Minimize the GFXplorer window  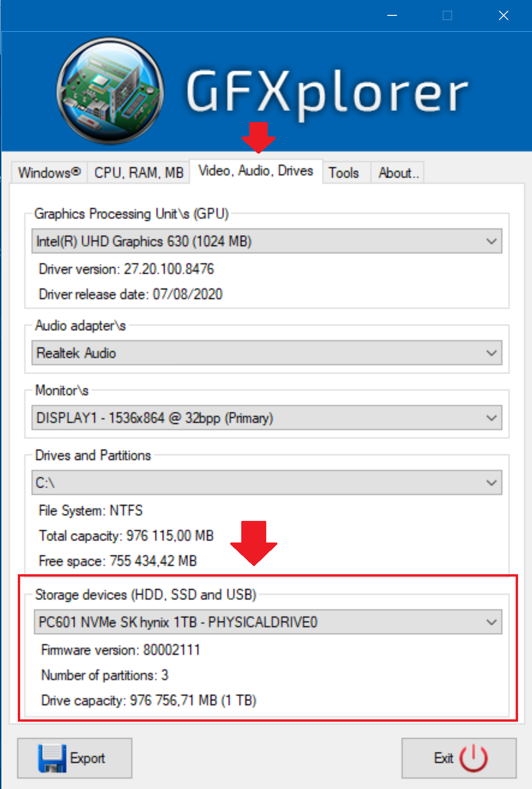pyautogui.click(x=392, y=15)
